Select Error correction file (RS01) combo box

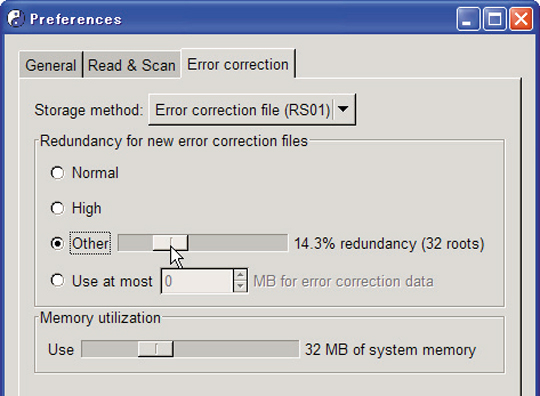tap(252, 110)
